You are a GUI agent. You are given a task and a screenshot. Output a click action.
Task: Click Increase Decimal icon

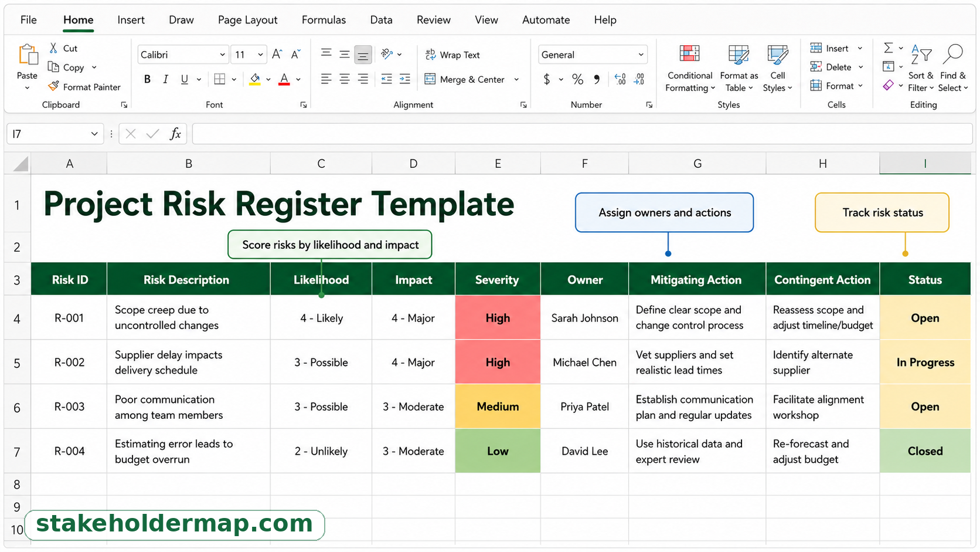coord(620,79)
